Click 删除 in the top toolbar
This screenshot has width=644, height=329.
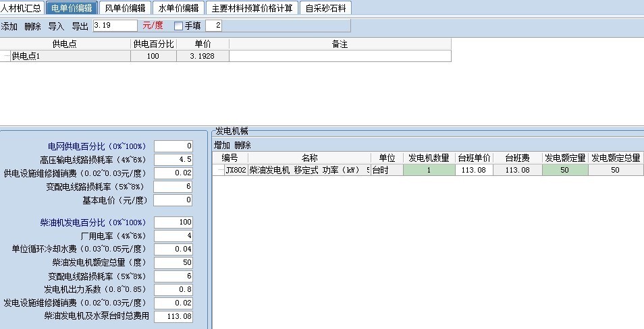[x=32, y=26]
